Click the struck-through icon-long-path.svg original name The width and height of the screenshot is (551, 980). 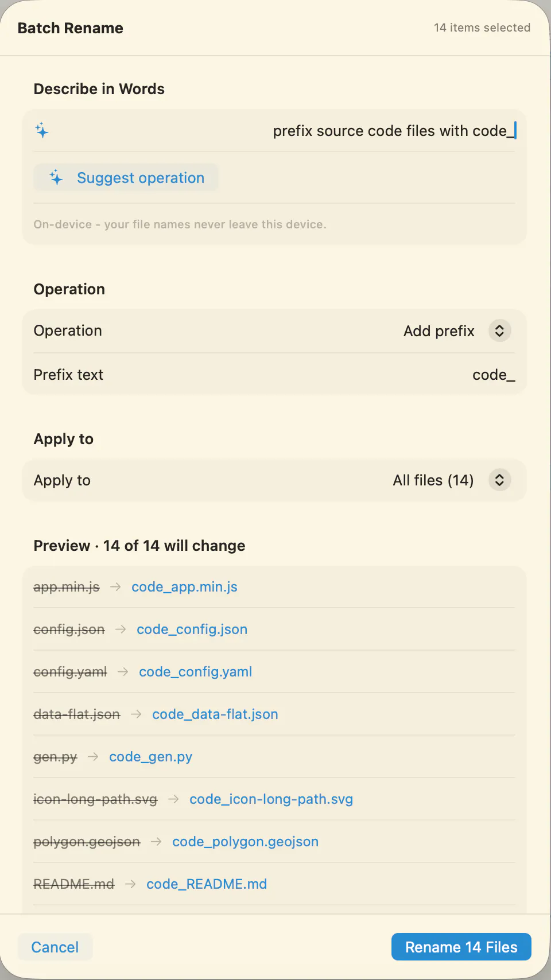tap(95, 799)
